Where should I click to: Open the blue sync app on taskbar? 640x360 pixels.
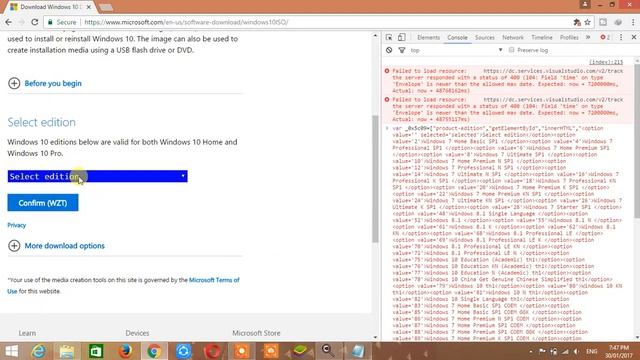pyautogui.click(x=183, y=351)
